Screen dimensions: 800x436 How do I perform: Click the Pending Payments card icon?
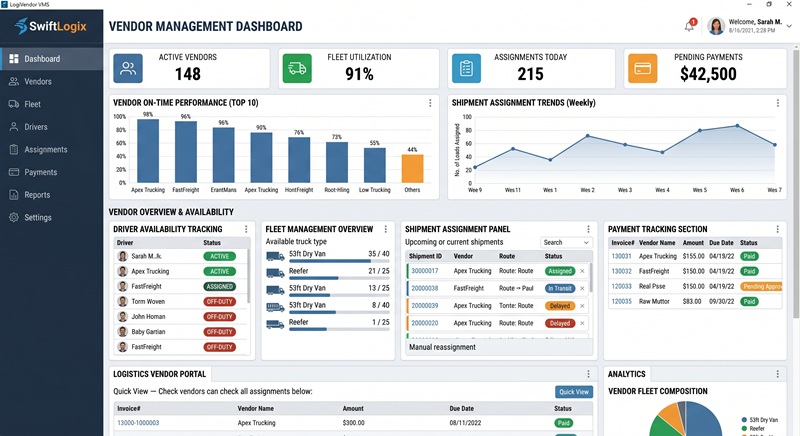(x=642, y=68)
